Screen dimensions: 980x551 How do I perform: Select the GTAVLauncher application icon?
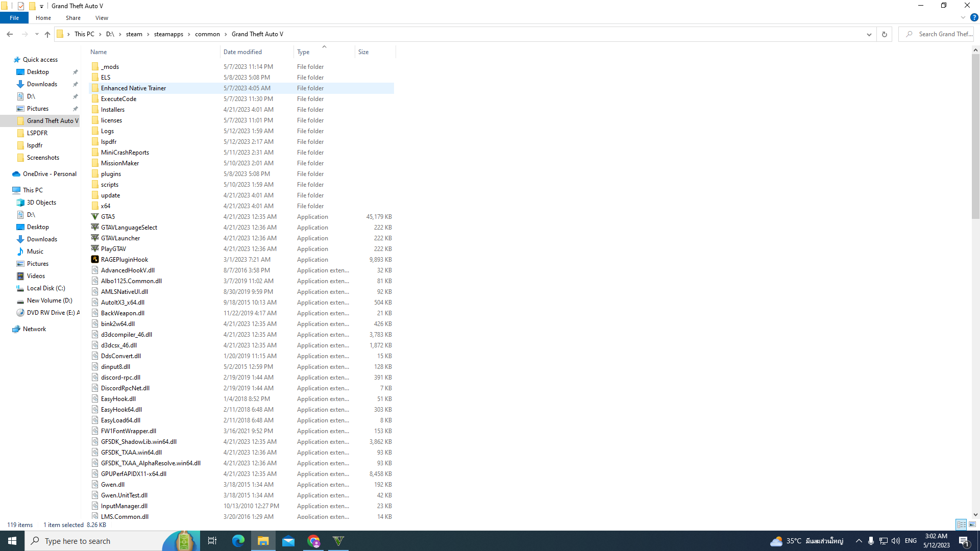tap(95, 238)
